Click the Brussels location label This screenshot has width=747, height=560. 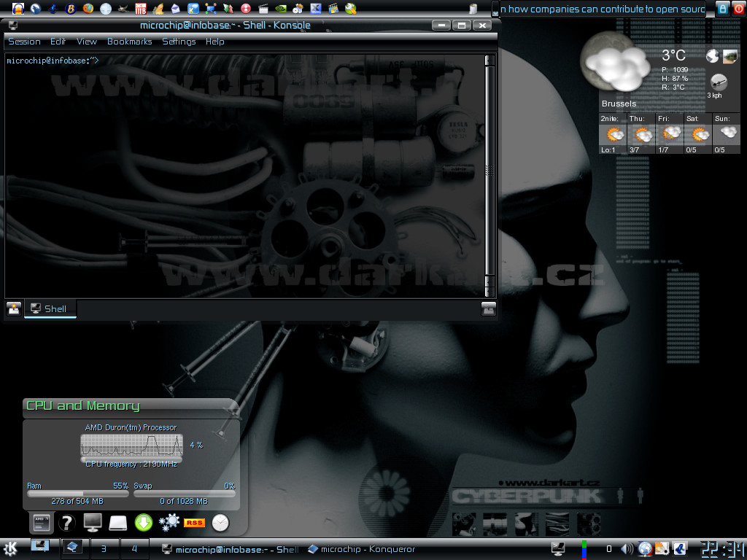click(619, 104)
